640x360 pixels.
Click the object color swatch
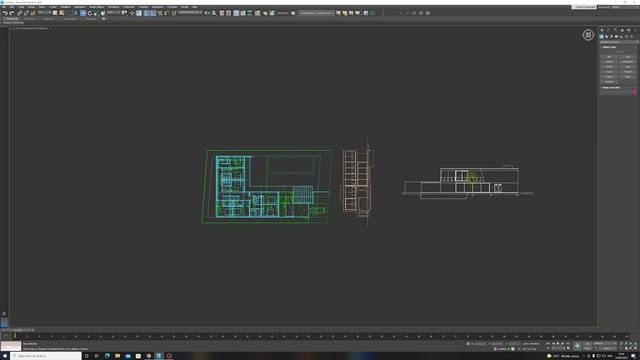[x=634, y=92]
